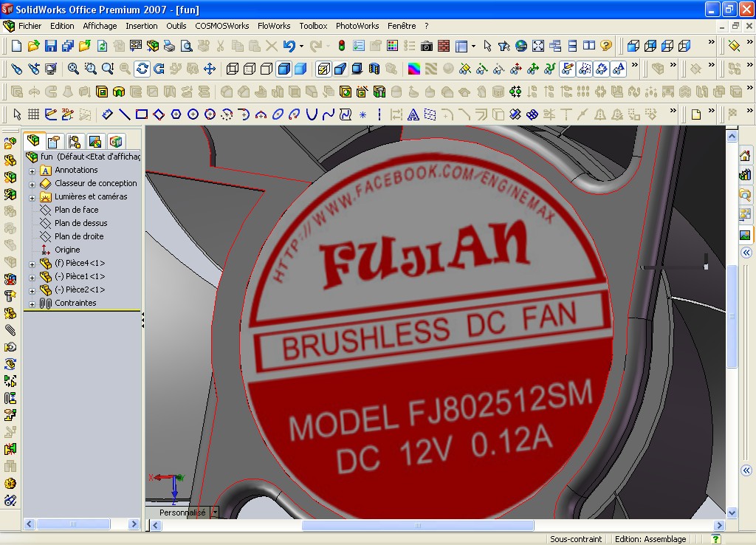Expand the (-) Pièce1<1> node
The width and height of the screenshot is (756, 545).
pyautogui.click(x=32, y=278)
